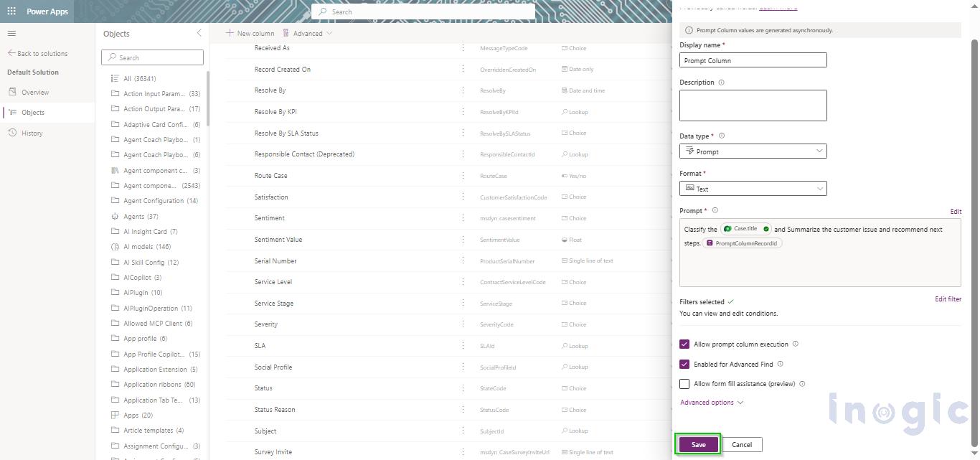Open more options for Serial Number row
The height and width of the screenshot is (460, 980).
coord(463,260)
